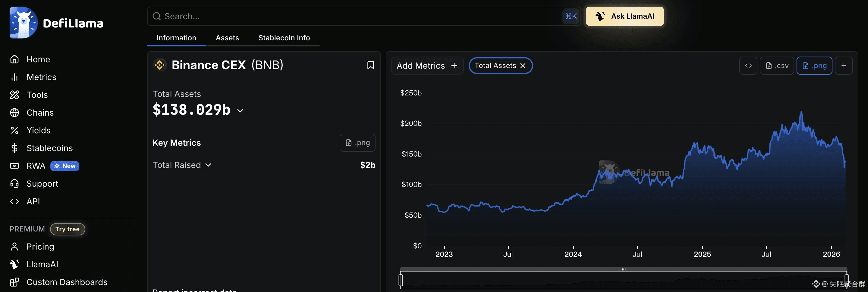Click the 2024 x-axis label

tap(573, 254)
